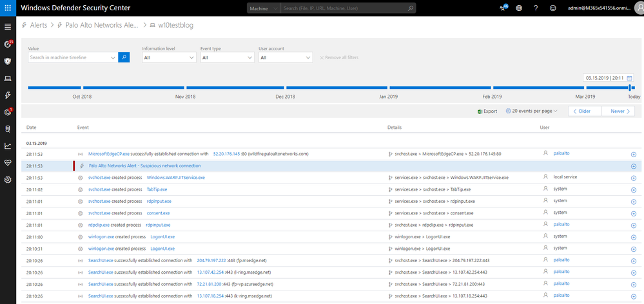Open IP address 204.79.197.222 link
Viewport: 644px width, 304px height.
211,260
